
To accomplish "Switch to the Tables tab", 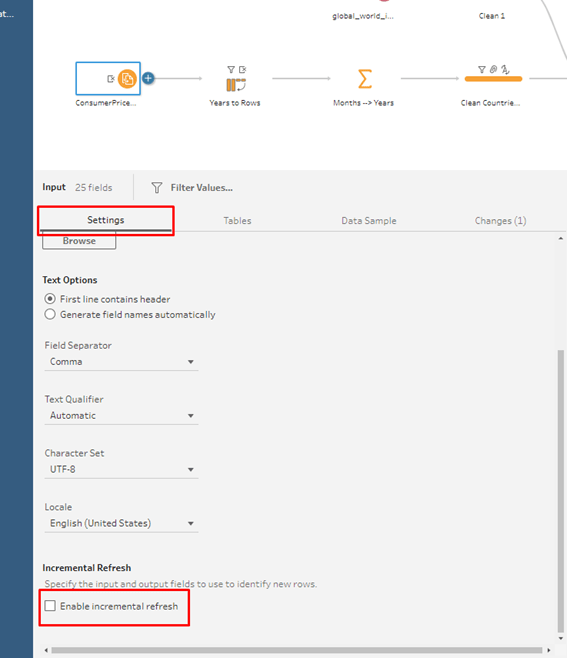I will [x=237, y=221].
